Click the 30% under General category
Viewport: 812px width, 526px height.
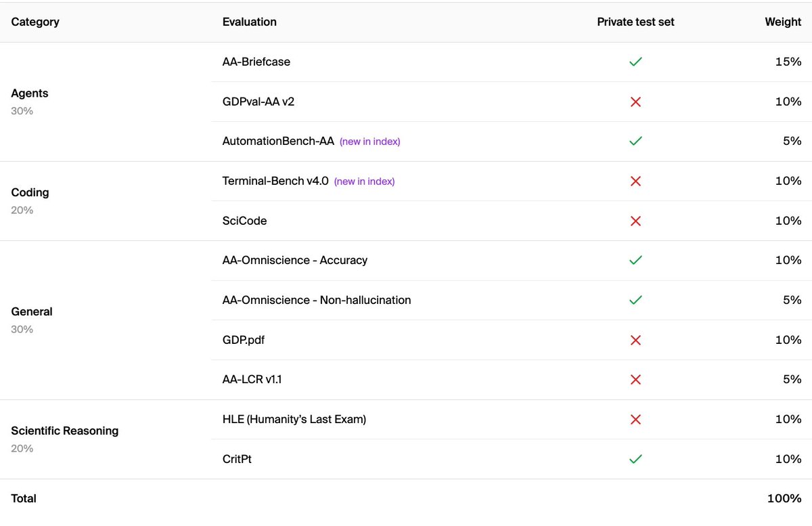click(22, 329)
